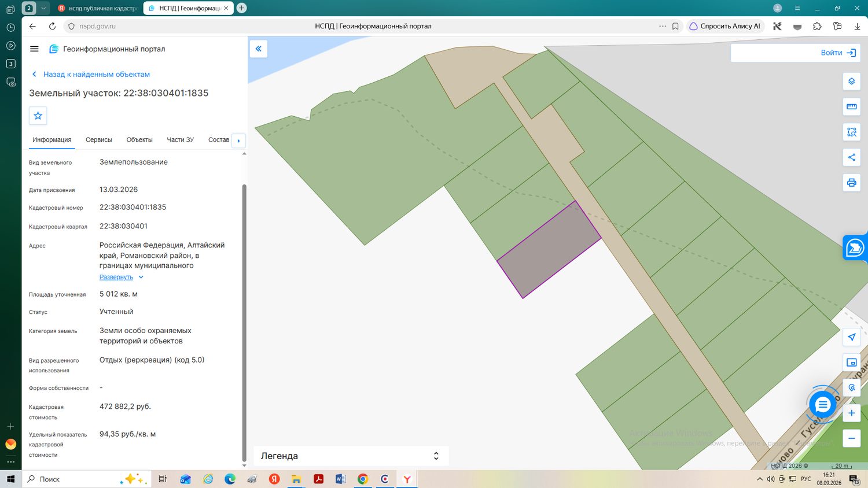The width and height of the screenshot is (868, 488).
Task: Zoom in the map with plus button
Action: [x=851, y=413]
